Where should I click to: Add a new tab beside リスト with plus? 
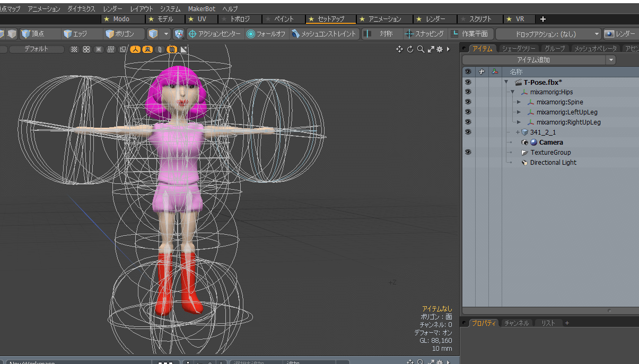click(x=566, y=323)
